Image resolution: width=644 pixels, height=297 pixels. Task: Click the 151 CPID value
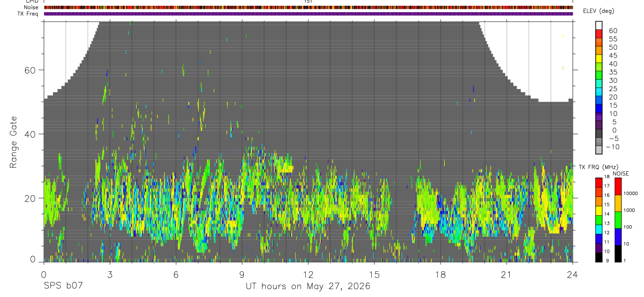tap(308, 2)
